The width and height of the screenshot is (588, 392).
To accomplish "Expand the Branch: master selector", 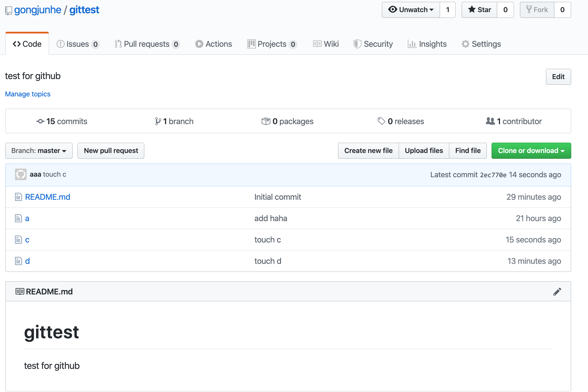I will point(39,151).
